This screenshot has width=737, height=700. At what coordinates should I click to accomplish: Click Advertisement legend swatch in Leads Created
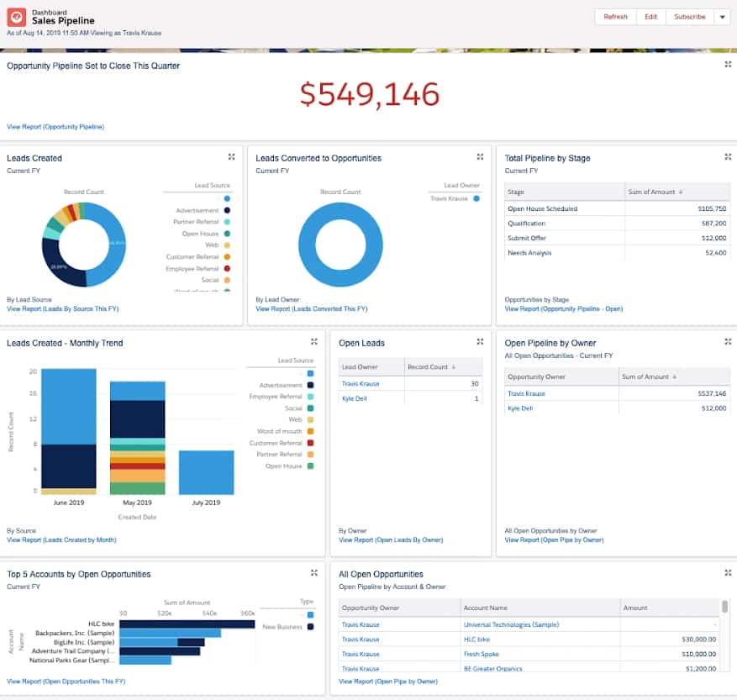coord(227,210)
